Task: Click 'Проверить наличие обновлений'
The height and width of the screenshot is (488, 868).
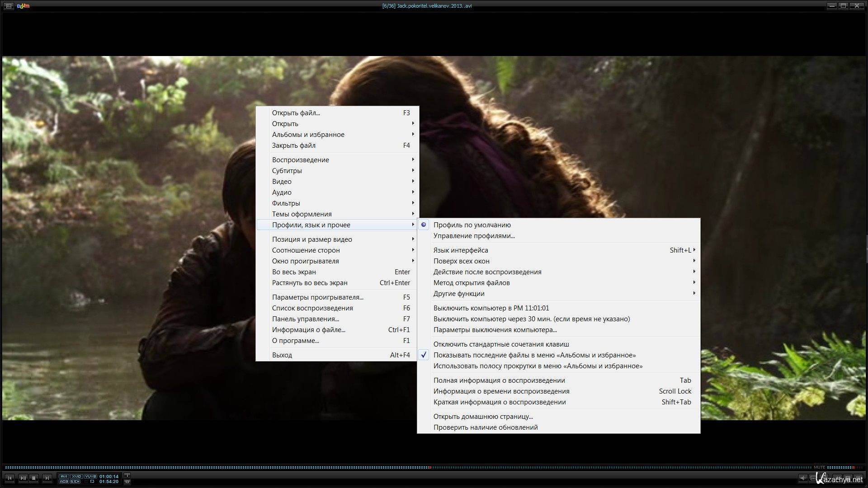Action: tap(485, 427)
